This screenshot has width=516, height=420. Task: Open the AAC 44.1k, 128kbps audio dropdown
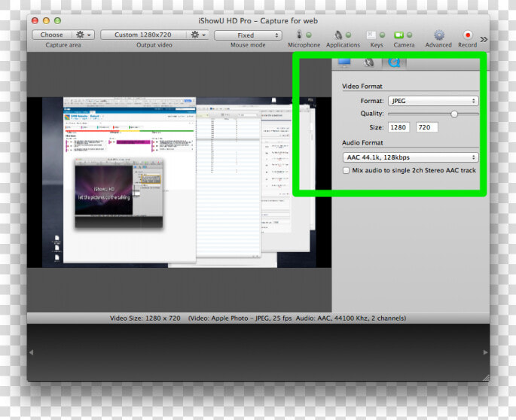(411, 157)
